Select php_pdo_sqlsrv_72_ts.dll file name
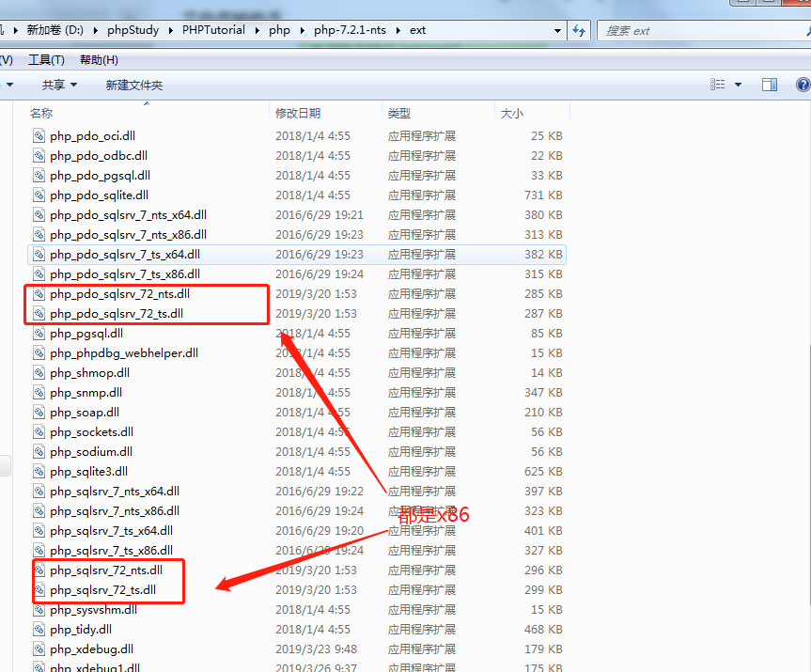The image size is (811, 672). click(x=117, y=314)
